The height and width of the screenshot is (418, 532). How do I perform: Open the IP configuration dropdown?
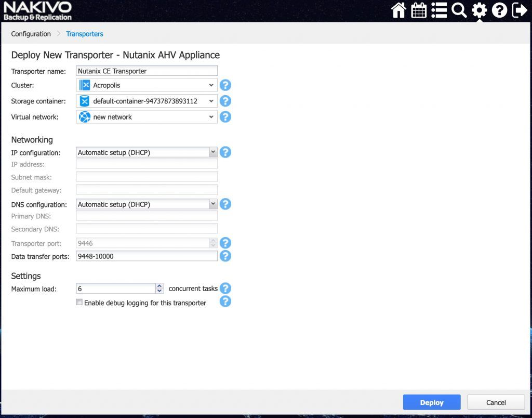click(147, 152)
